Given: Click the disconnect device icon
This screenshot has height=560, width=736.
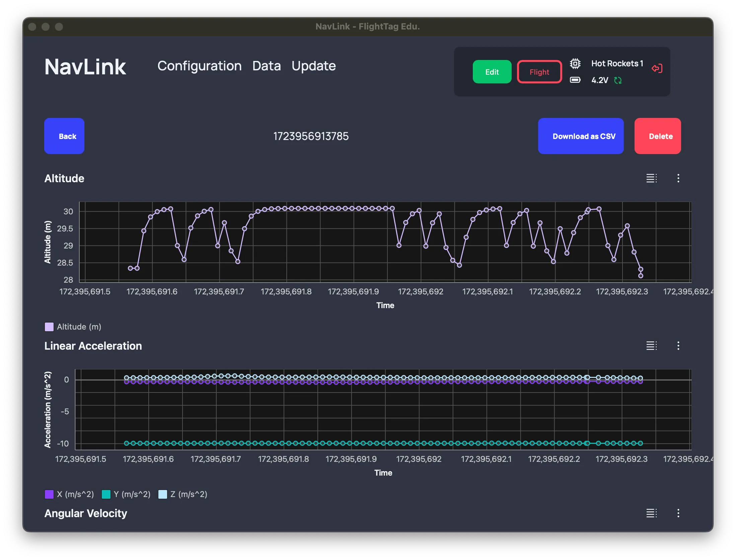Looking at the screenshot, I should pos(657,69).
